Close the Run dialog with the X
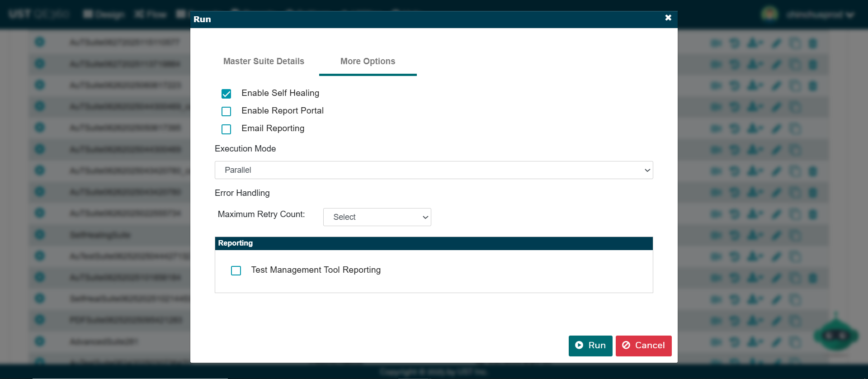Screen dimensions: 868x379 click(668, 18)
